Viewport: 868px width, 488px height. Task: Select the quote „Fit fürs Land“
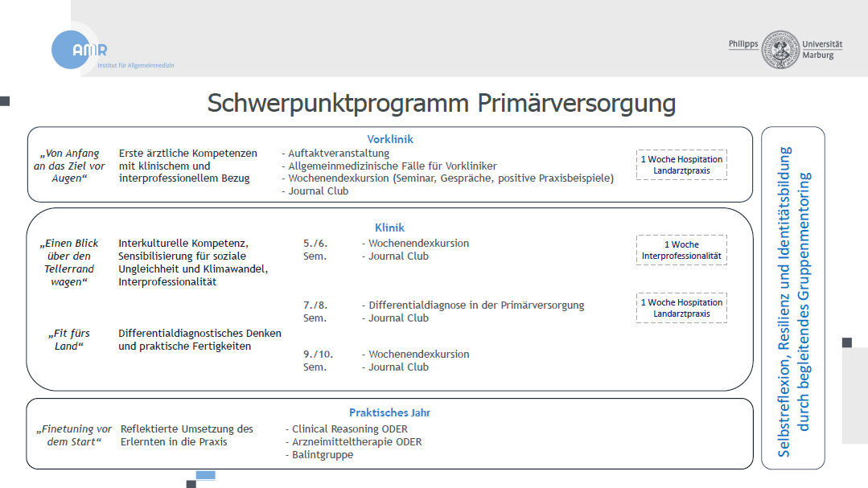(69, 340)
